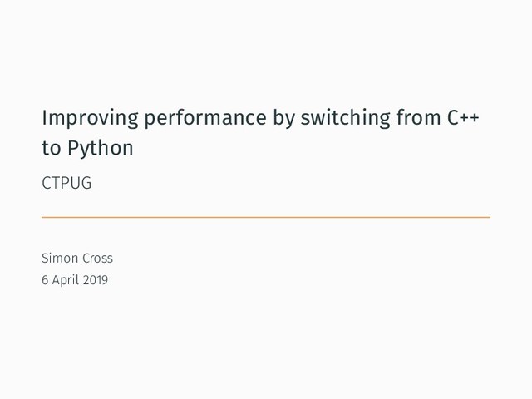Click the date 6 April 2019
532x399 pixels.
(75, 280)
